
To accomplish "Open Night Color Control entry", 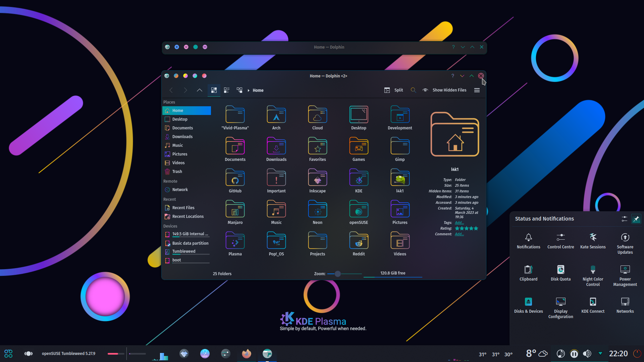I will [593, 276].
